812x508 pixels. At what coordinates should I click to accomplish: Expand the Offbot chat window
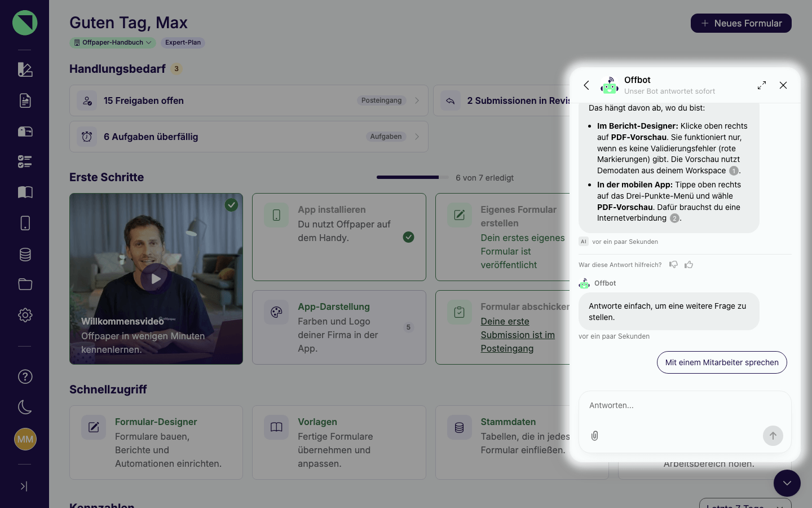click(762, 85)
